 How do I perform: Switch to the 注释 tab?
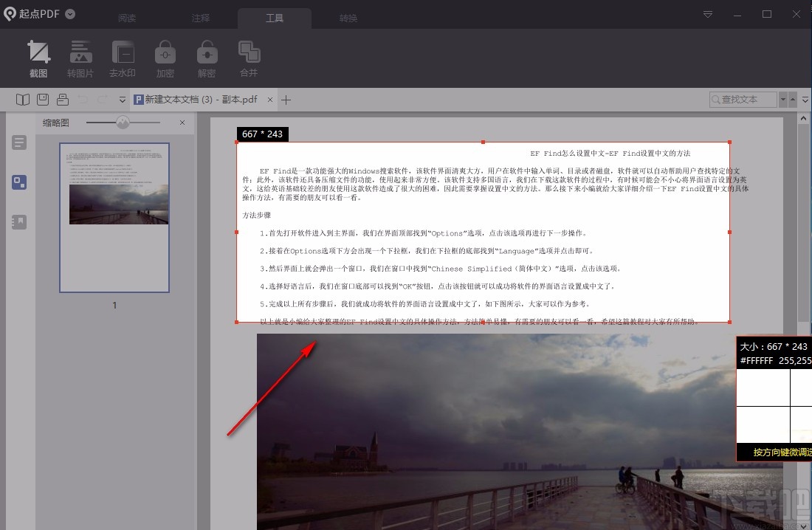click(200, 18)
